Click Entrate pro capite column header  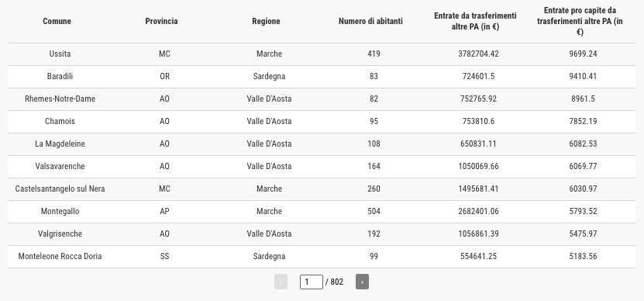[x=580, y=21]
